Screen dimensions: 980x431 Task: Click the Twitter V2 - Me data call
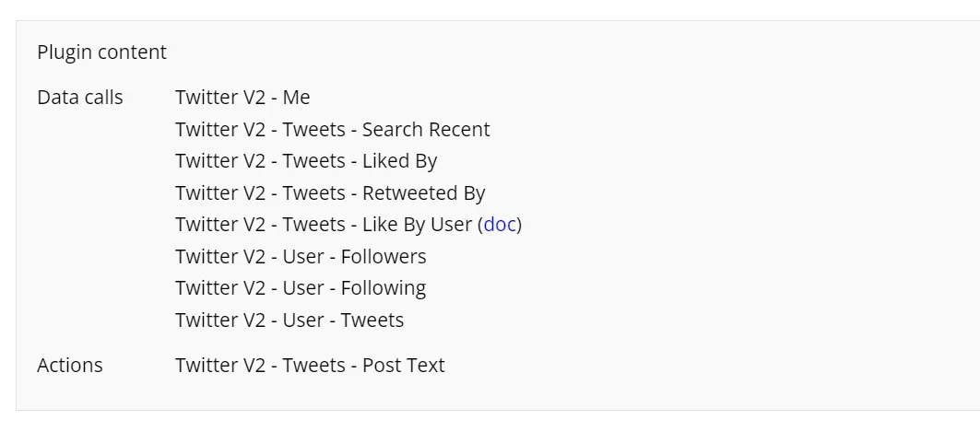(x=242, y=98)
